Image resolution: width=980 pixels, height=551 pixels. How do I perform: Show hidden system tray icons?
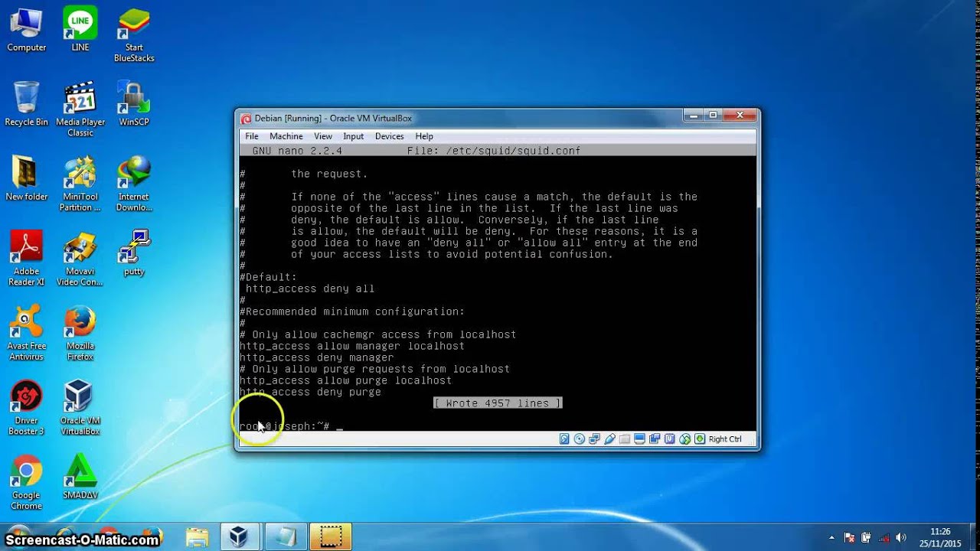pos(832,537)
